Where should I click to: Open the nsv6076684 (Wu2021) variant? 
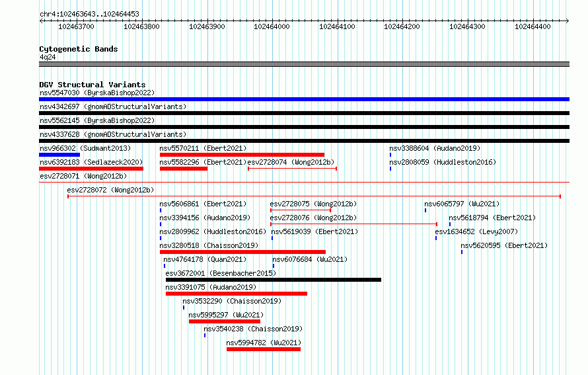click(310, 259)
